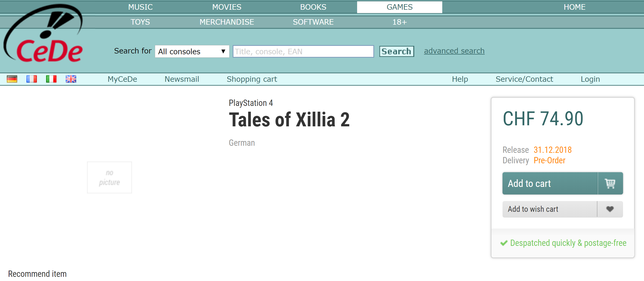Click the Tales of Xillia 2 title
Image resolution: width=644 pixels, height=281 pixels.
289,120
